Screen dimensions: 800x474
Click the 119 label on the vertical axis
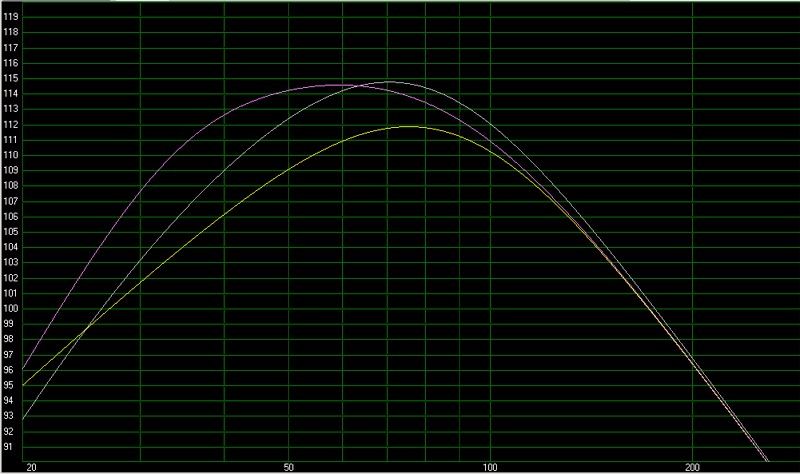pos(11,17)
